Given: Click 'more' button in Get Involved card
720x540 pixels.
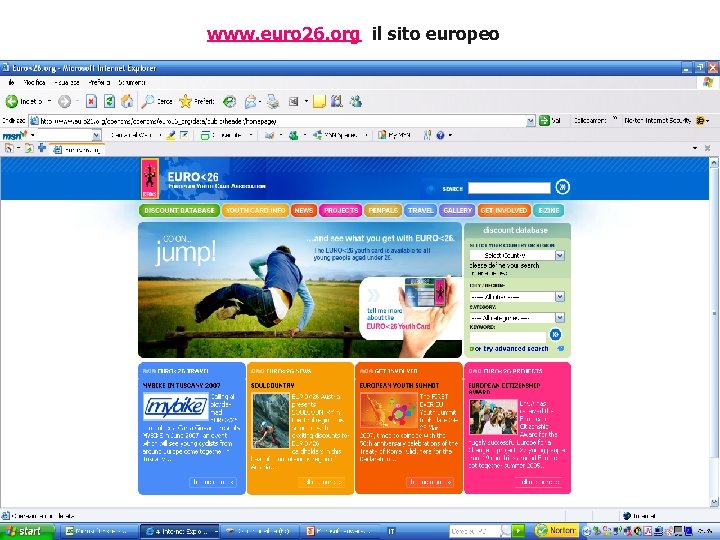Looking at the screenshot, I should [430, 482].
